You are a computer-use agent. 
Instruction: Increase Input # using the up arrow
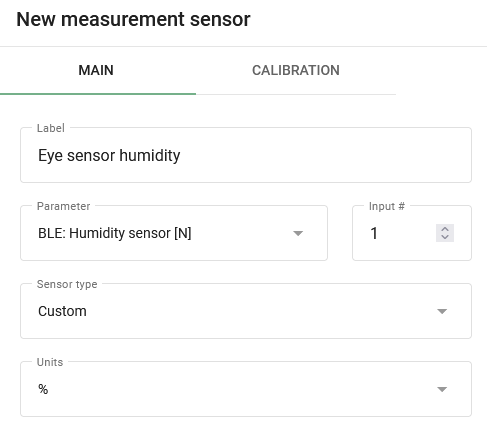point(445,229)
